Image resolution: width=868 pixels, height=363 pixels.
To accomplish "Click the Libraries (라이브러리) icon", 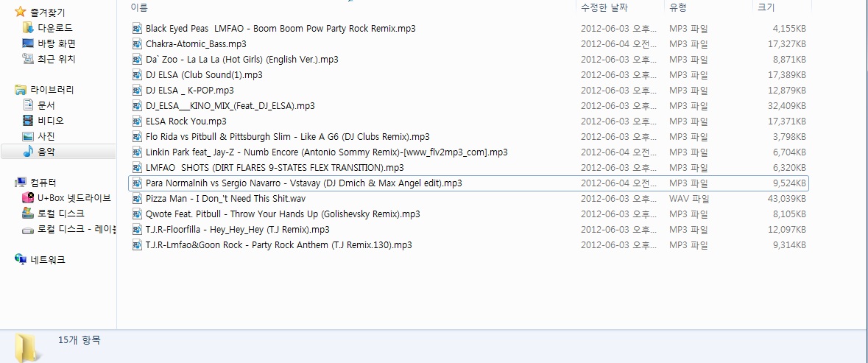I will (21, 90).
